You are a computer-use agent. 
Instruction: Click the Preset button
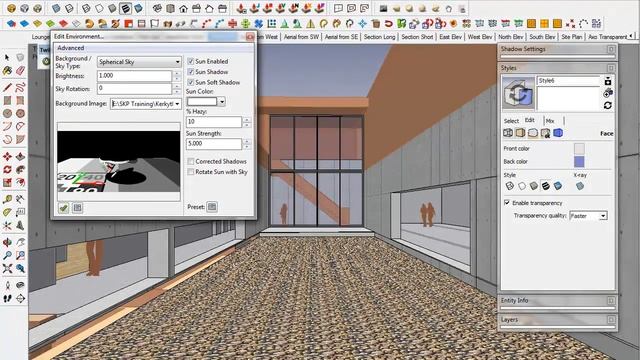click(x=212, y=207)
